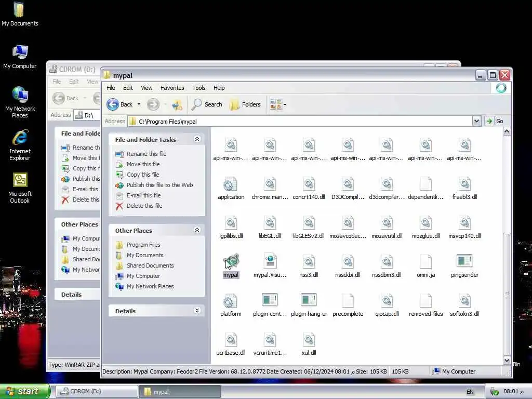This screenshot has width=532, height=399.
Task: Open the Favorites menu
Action: (x=172, y=88)
